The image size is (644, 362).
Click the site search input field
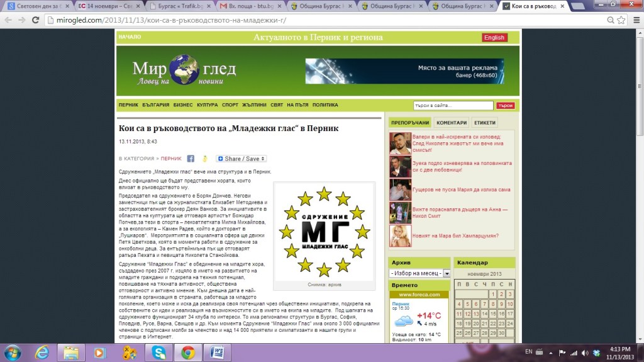coord(453,105)
